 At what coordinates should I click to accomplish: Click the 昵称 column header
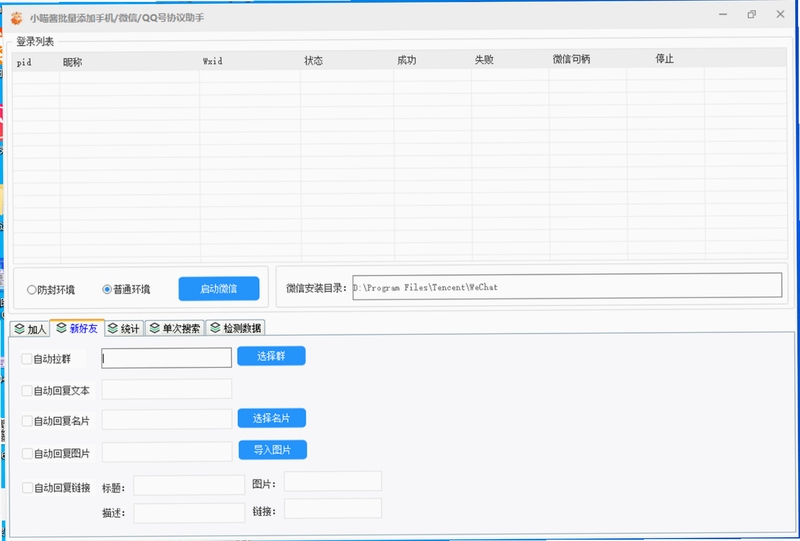pyautogui.click(x=72, y=62)
